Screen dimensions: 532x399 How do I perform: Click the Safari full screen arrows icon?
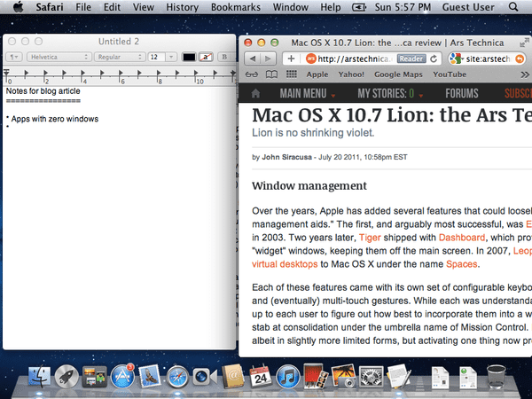(525, 43)
